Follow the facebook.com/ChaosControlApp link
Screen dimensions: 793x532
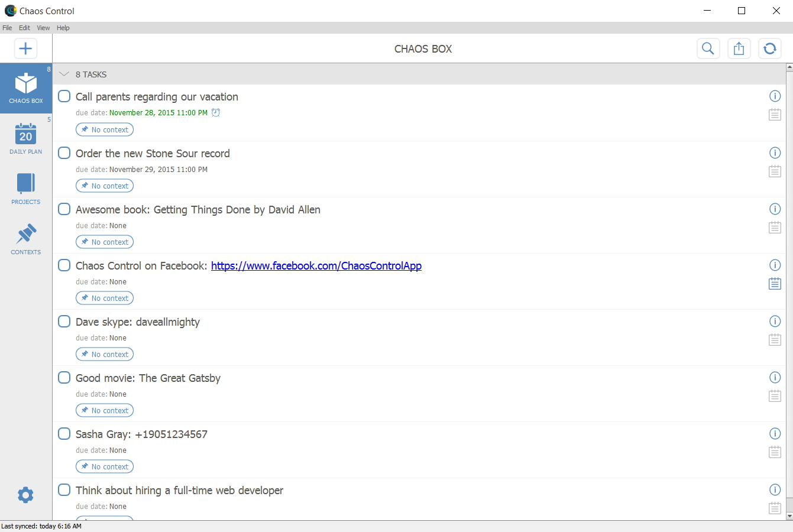tap(316, 266)
